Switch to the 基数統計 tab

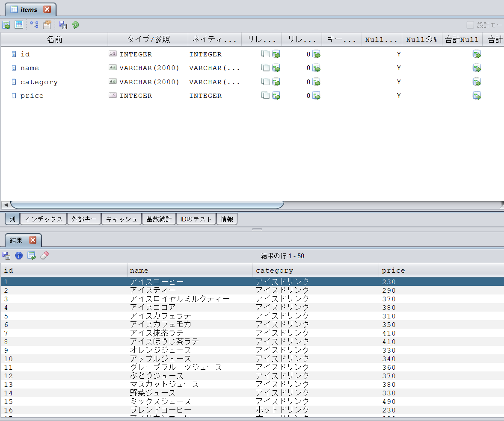[x=159, y=219]
